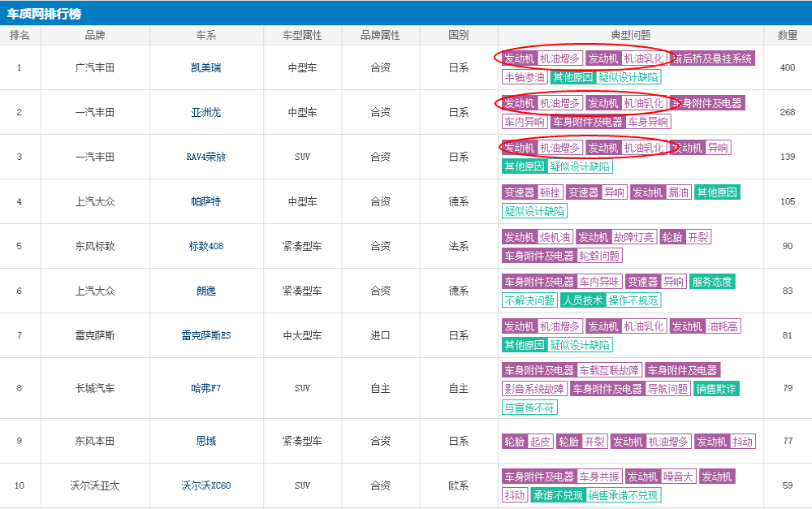The width and height of the screenshot is (812, 509).
Task: Click the 品牌属性 column header
Action: point(380,35)
